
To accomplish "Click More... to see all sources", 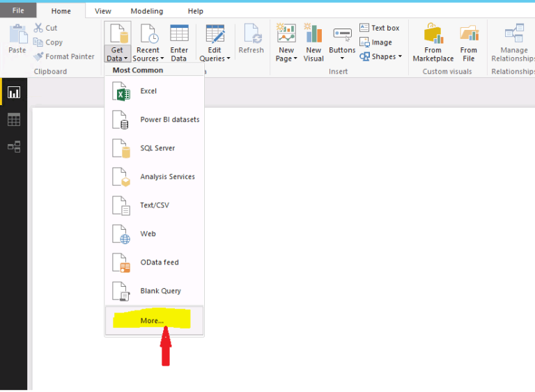I will 154,321.
